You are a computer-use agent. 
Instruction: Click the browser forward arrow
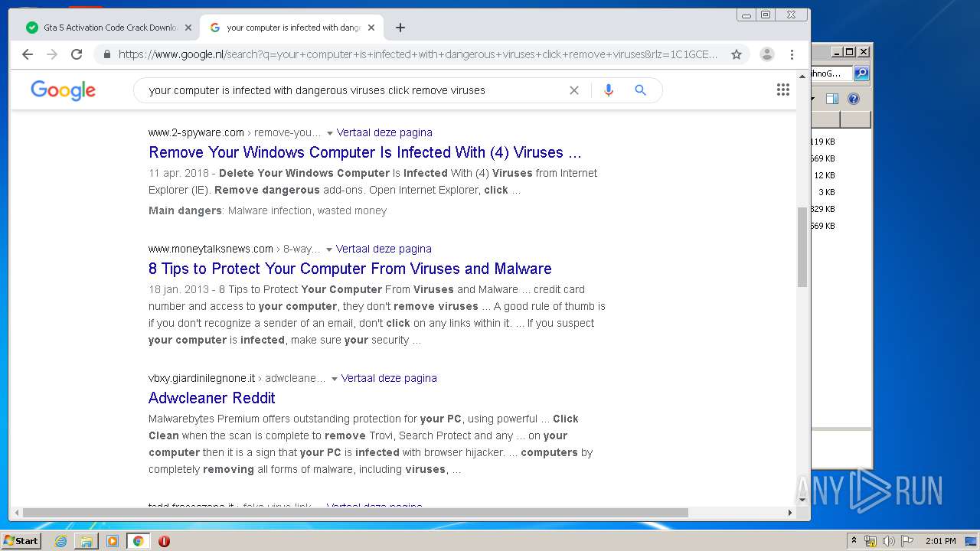[52, 54]
